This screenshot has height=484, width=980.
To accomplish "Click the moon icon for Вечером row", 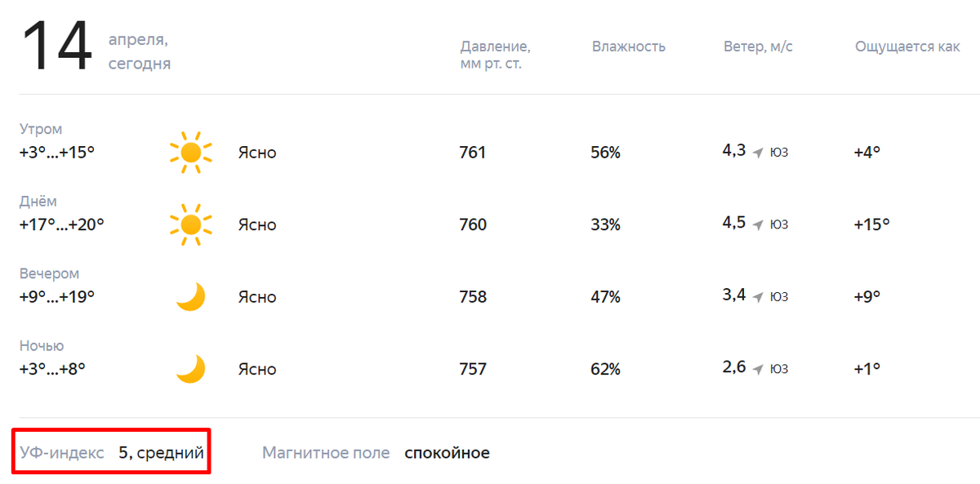I will [190, 296].
